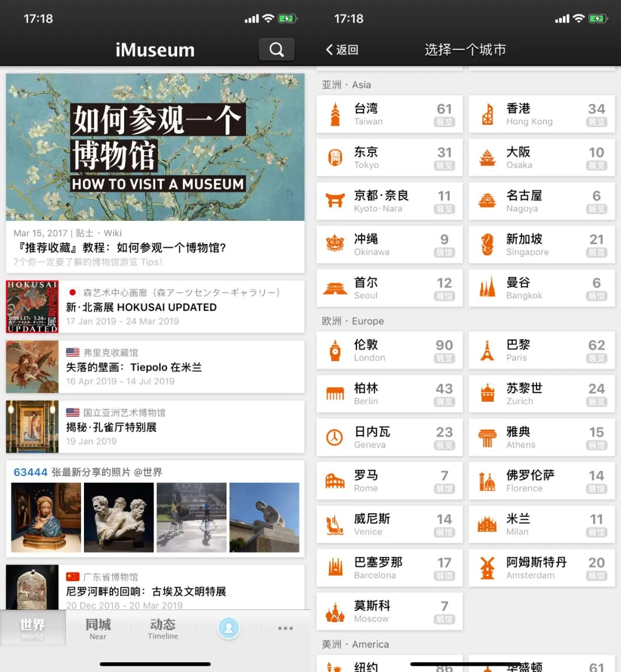
Task: View the crouching statue against sky photo
Action: (x=264, y=517)
